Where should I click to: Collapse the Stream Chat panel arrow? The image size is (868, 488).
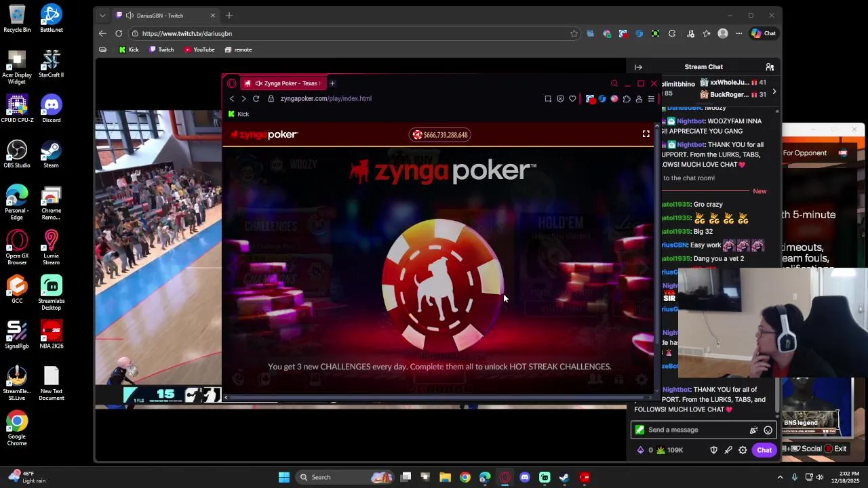[638, 67]
